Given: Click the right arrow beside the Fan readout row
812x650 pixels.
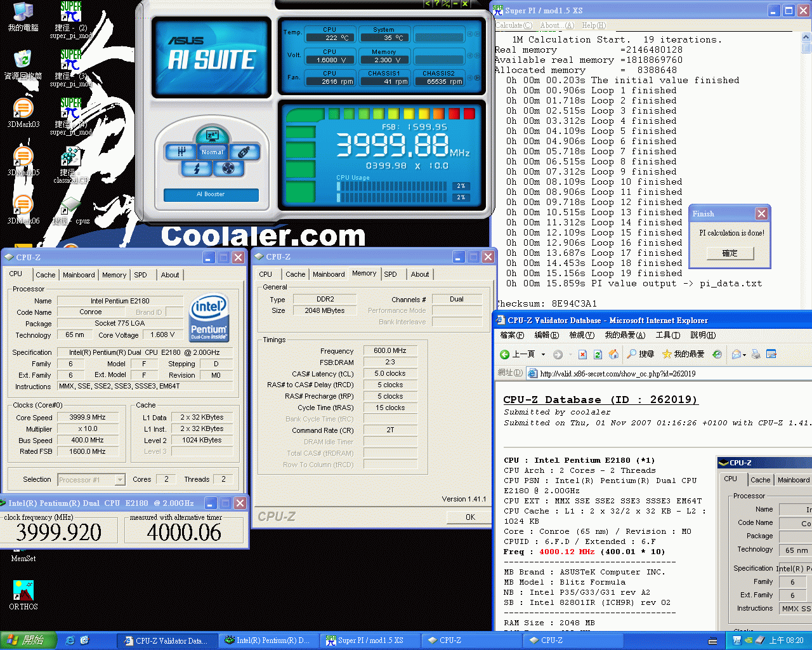Looking at the screenshot, I should [x=477, y=79].
